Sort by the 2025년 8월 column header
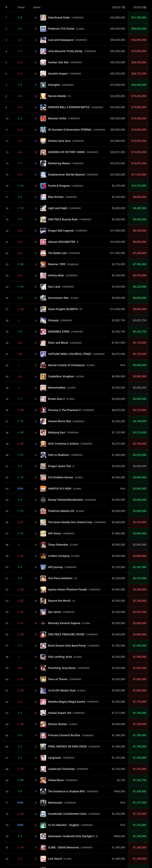Screen dimensions: 152x868 pos(139,7)
